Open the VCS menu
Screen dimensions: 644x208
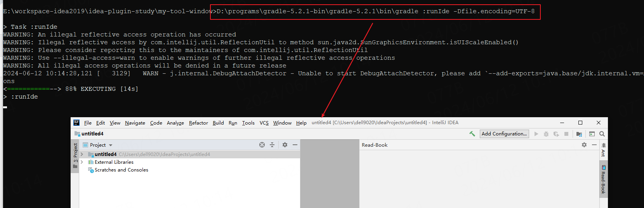(264, 123)
